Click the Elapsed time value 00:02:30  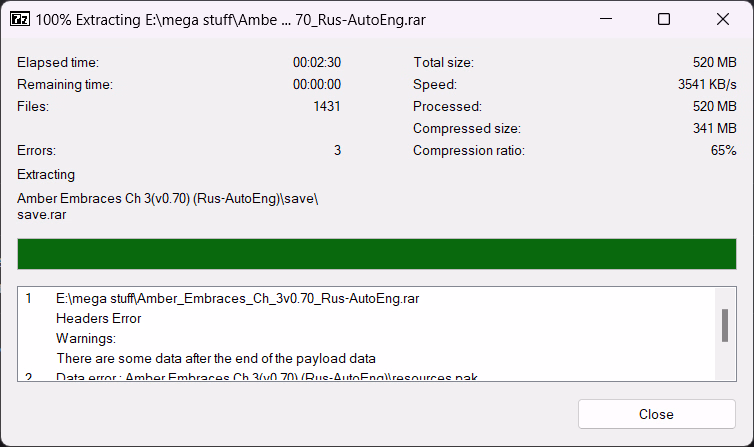(x=317, y=62)
